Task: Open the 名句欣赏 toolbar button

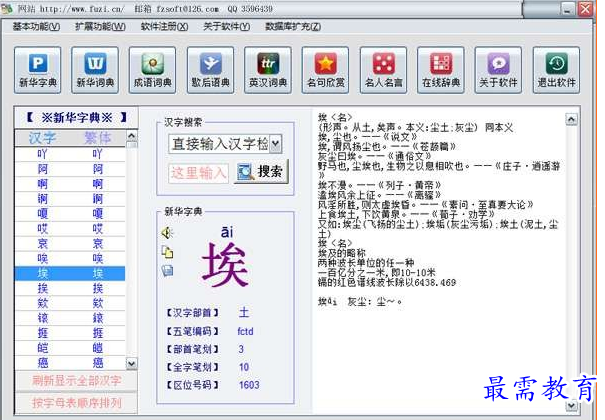Action: [x=325, y=70]
